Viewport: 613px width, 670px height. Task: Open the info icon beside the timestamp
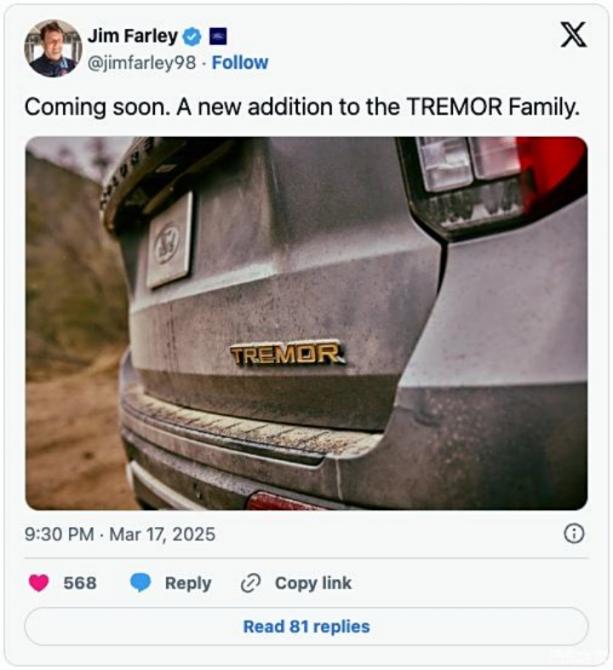tap(574, 534)
